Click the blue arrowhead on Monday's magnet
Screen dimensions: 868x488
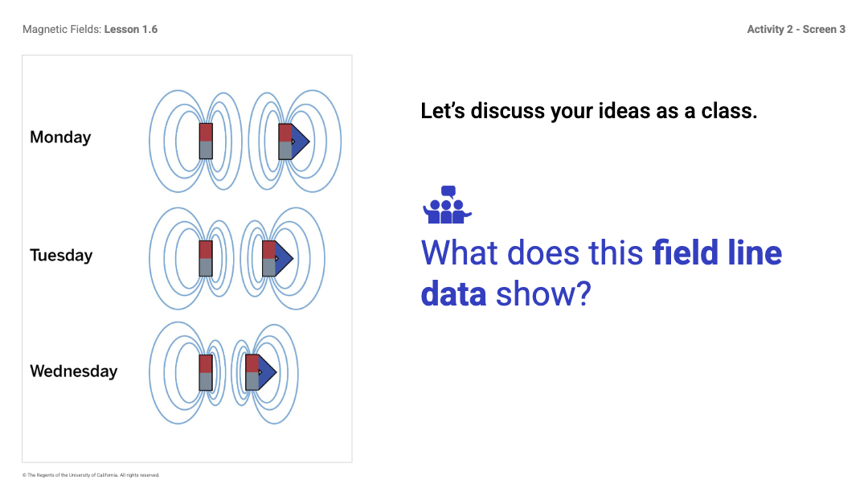point(301,141)
